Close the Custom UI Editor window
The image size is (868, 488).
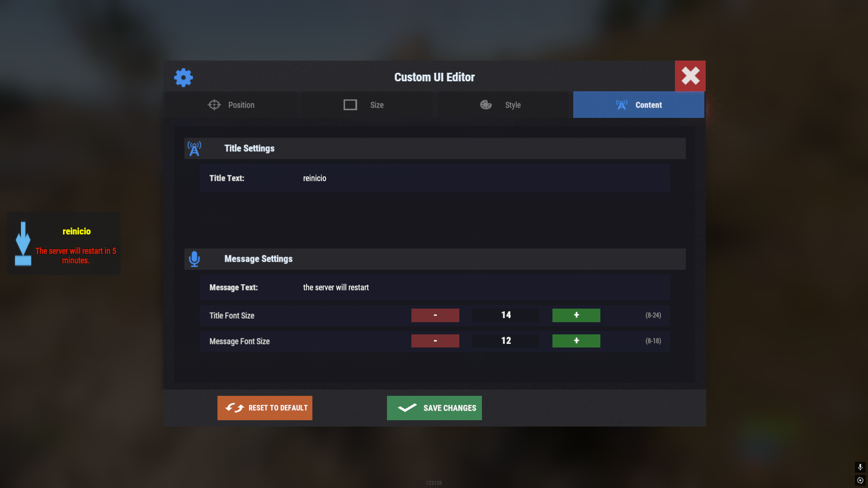[x=690, y=76]
